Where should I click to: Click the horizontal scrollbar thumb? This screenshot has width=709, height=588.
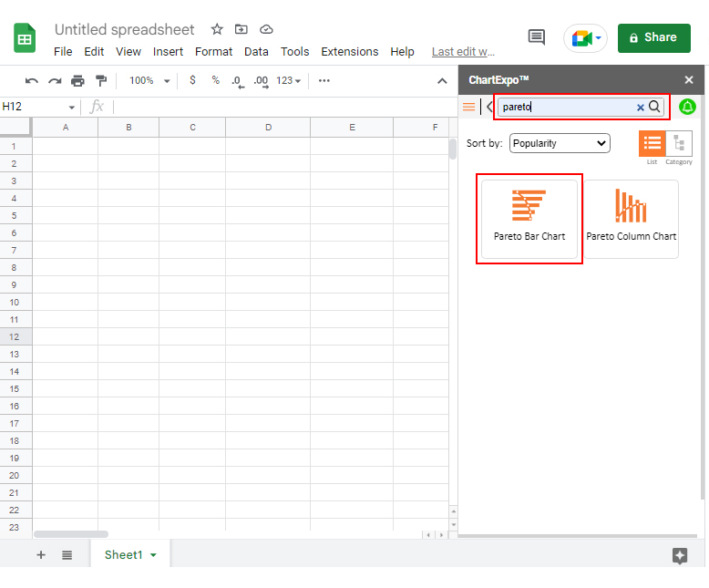tap(71, 534)
